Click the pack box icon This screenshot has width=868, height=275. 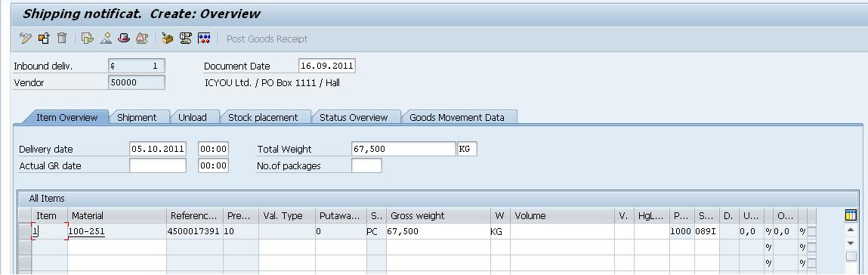(x=167, y=39)
